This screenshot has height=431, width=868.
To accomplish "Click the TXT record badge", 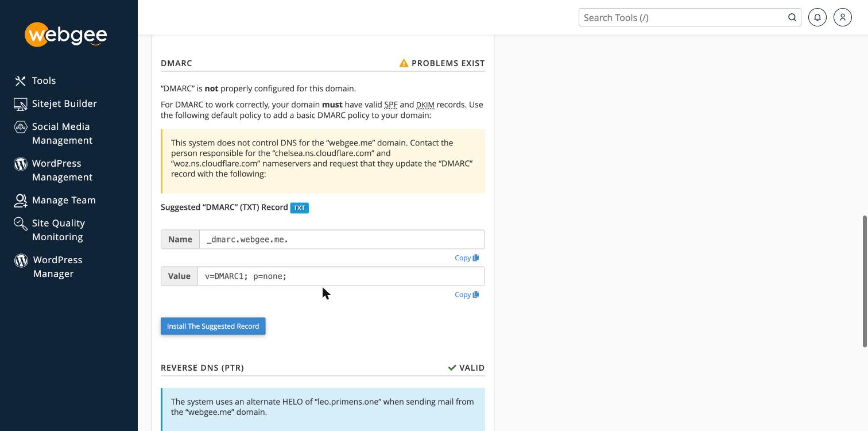I will 300,208.
